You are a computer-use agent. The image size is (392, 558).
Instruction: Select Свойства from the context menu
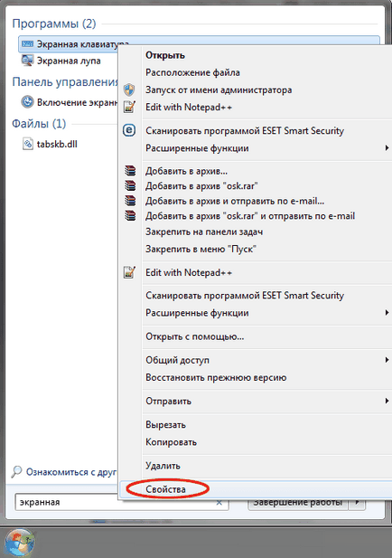(x=165, y=489)
